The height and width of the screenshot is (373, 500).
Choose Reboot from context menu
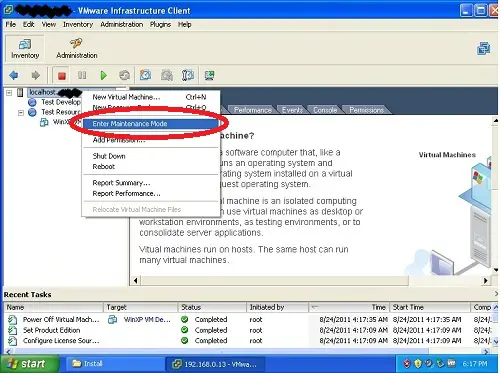pos(151,166)
